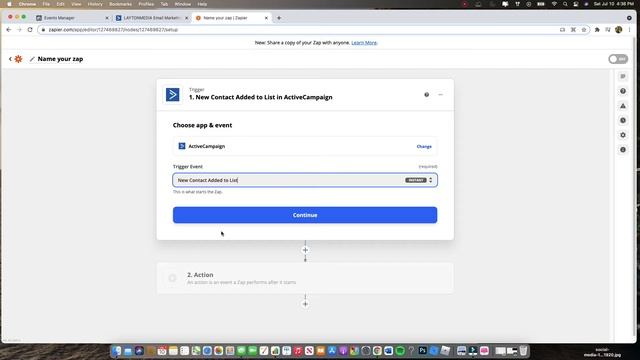Open the Zapier orange logo home

coord(18,59)
